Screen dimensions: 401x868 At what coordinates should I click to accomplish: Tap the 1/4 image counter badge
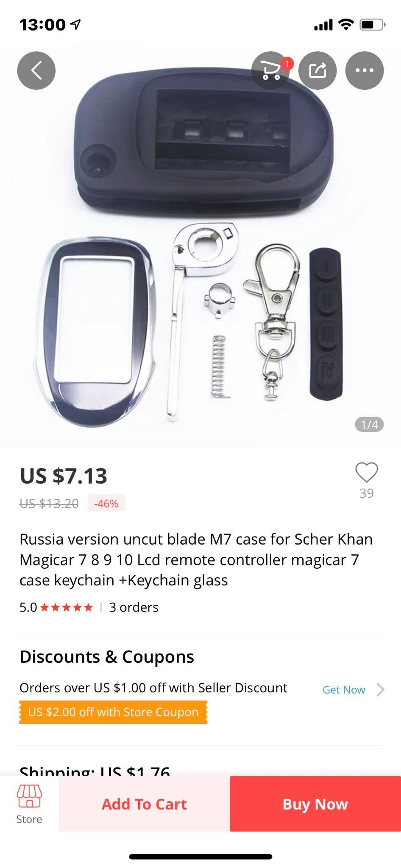369,425
